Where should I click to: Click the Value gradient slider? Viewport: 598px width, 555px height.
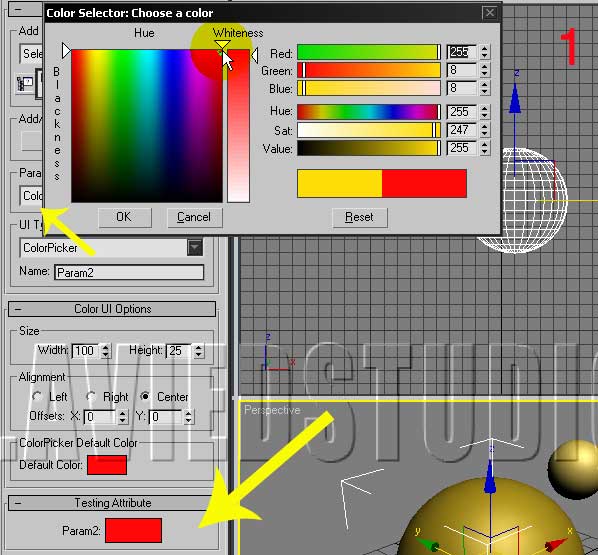point(369,148)
